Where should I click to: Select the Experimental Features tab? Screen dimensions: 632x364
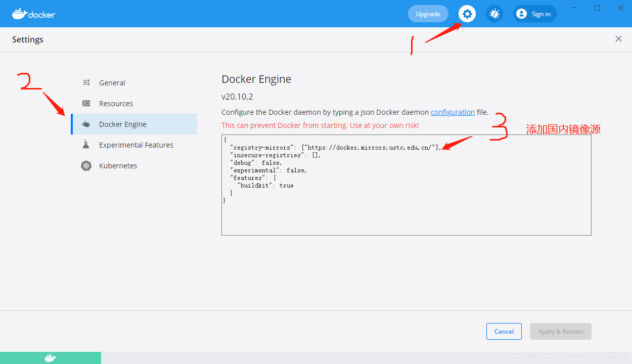tap(134, 145)
